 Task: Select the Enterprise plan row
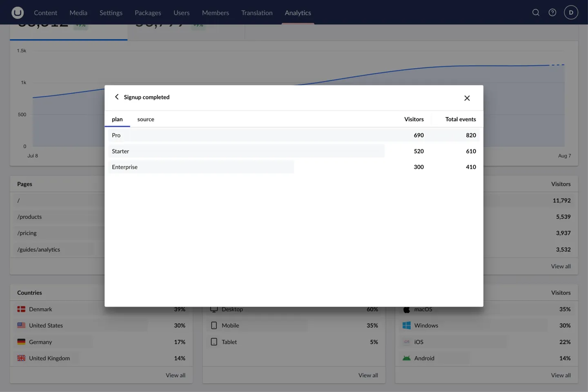point(294,167)
